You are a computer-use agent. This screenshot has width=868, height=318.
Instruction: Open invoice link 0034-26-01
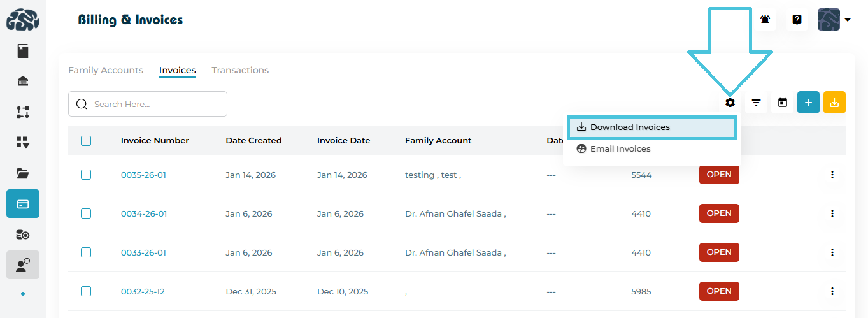[144, 213]
